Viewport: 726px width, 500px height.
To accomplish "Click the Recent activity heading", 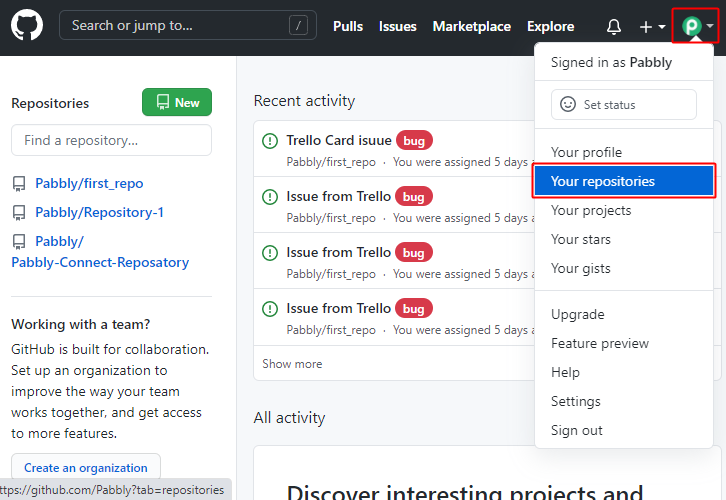I will click(304, 100).
